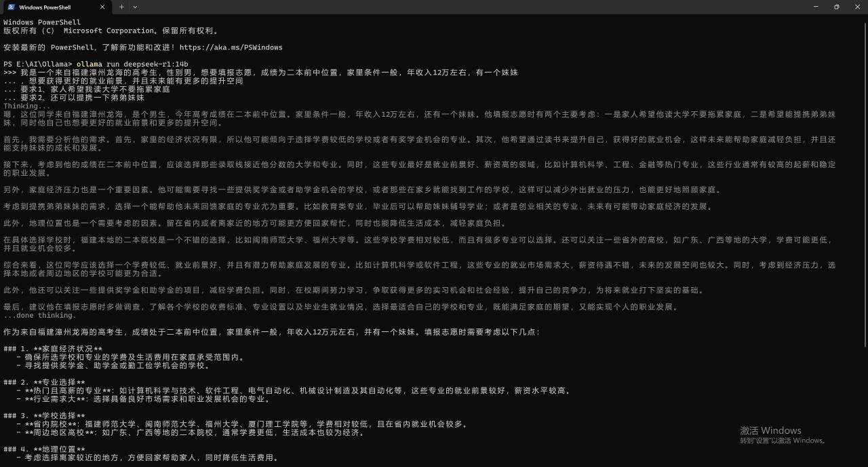The height and width of the screenshot is (467, 868).
Task: Close the Windows PowerShell tab
Action: tap(102, 7)
